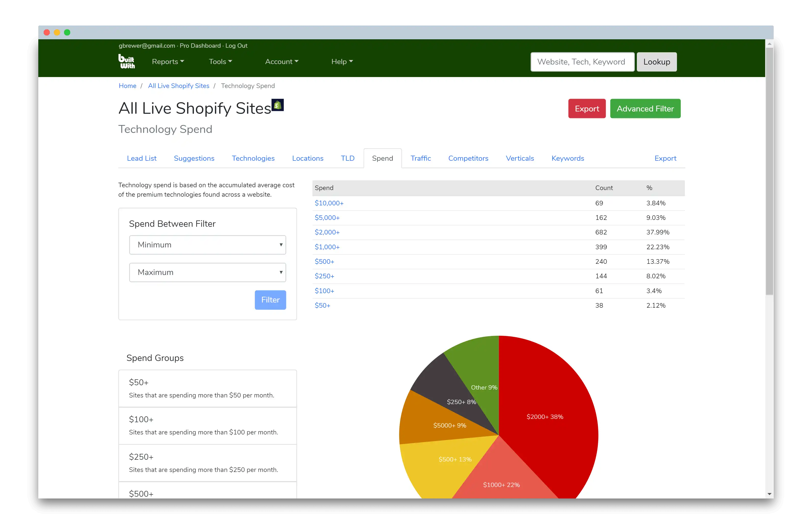
Task: Open the Minimum spend dropdown
Action: (x=207, y=245)
